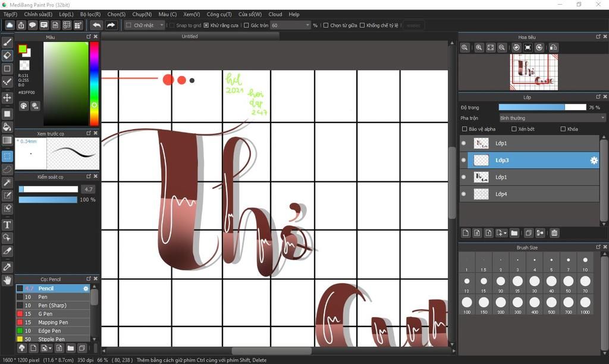
Task: Delete the layer with the trash icon
Action: tap(554, 233)
